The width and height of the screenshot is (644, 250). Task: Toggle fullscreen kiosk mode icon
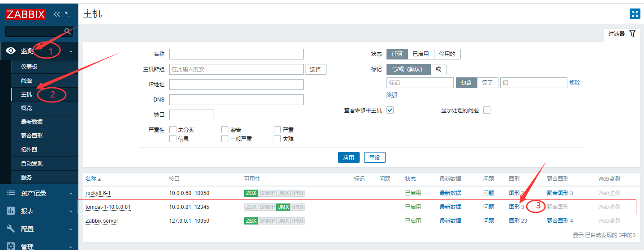635,14
